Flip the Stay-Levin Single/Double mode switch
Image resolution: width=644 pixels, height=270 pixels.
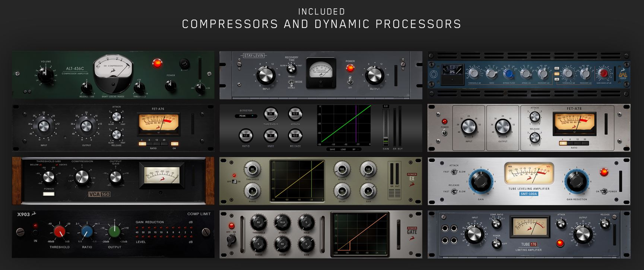coord(291,84)
